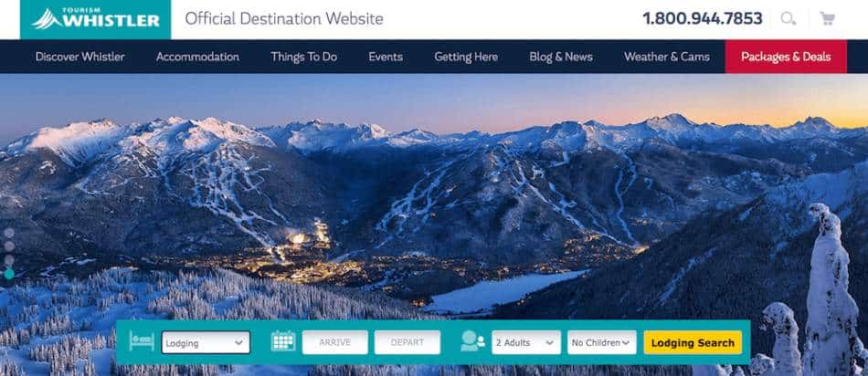868x376 pixels.
Task: Select the first carousel slide dot
Action: [9, 233]
